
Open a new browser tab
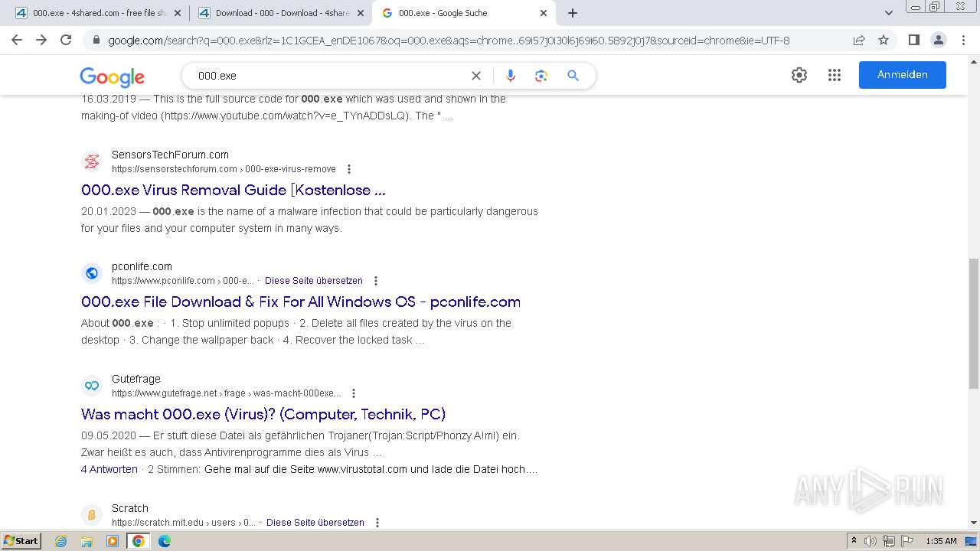(573, 13)
